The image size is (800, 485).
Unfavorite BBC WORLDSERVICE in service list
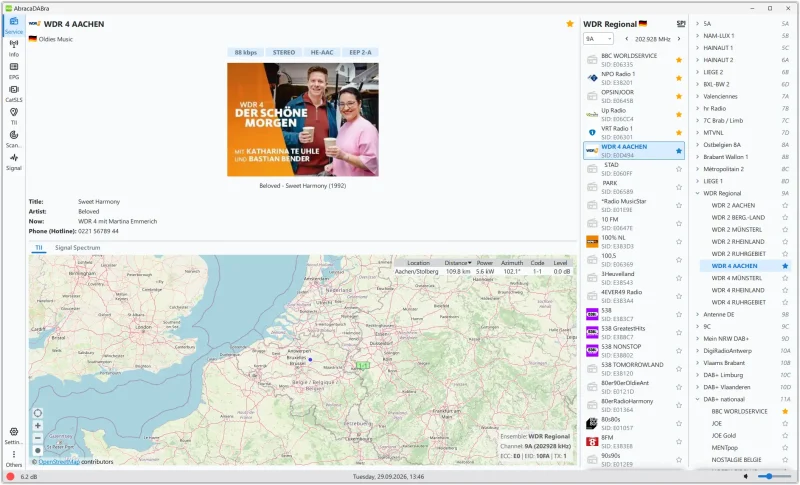(x=679, y=60)
